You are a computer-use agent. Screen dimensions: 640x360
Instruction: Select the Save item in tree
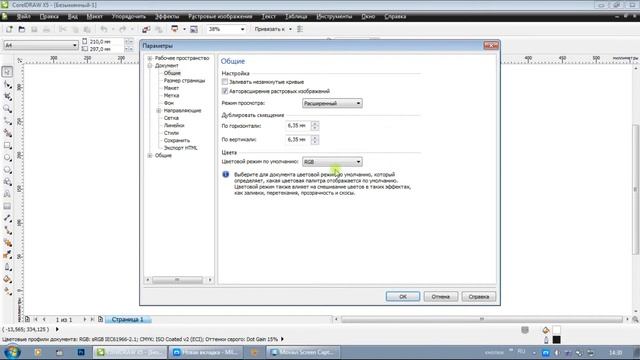tap(177, 140)
